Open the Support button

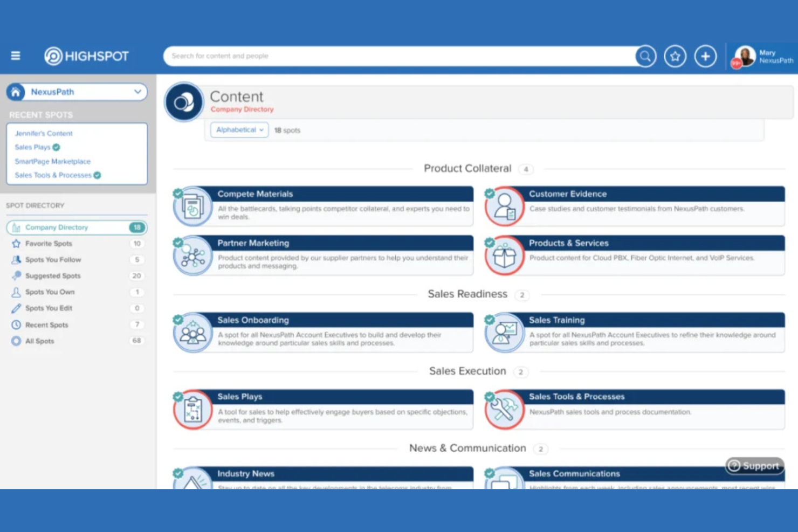pos(754,466)
